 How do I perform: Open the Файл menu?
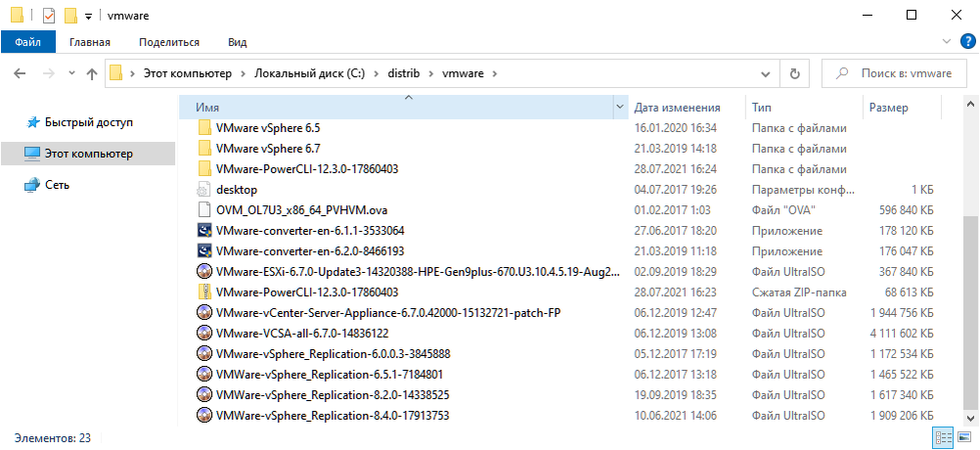(x=27, y=42)
